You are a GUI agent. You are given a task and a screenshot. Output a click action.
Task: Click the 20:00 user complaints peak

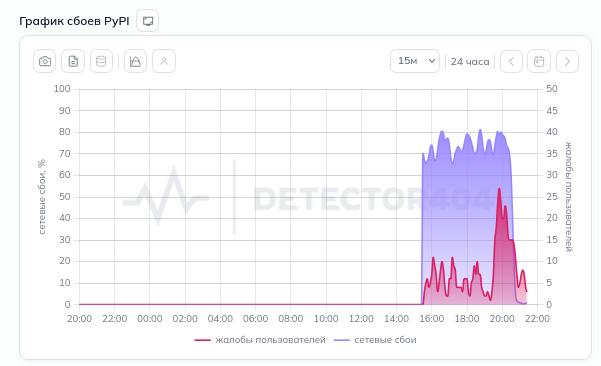click(499, 189)
